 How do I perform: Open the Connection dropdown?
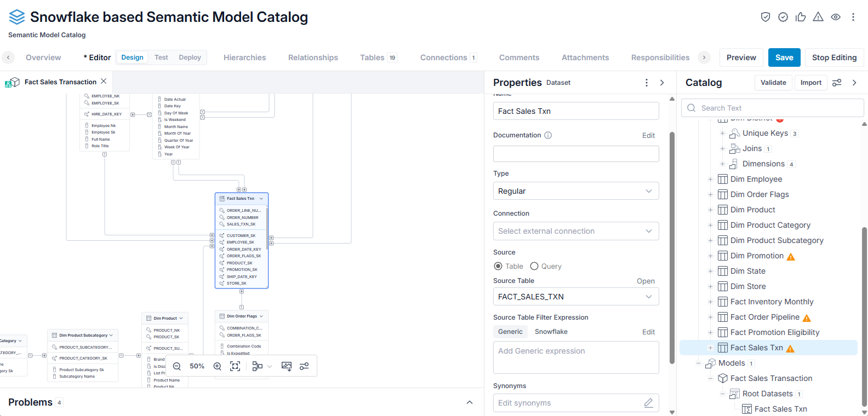pyautogui.click(x=576, y=231)
